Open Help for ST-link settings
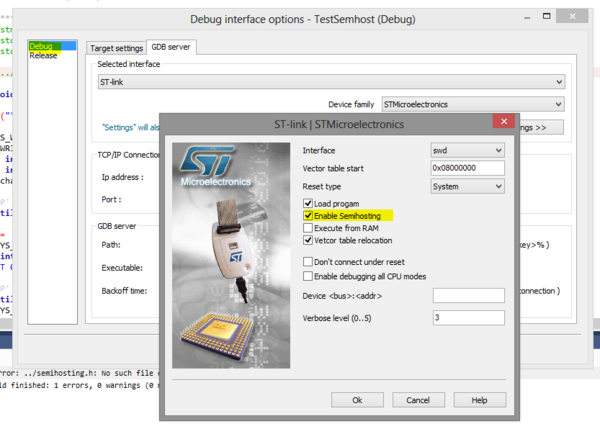The height and width of the screenshot is (447, 600). 479,399
